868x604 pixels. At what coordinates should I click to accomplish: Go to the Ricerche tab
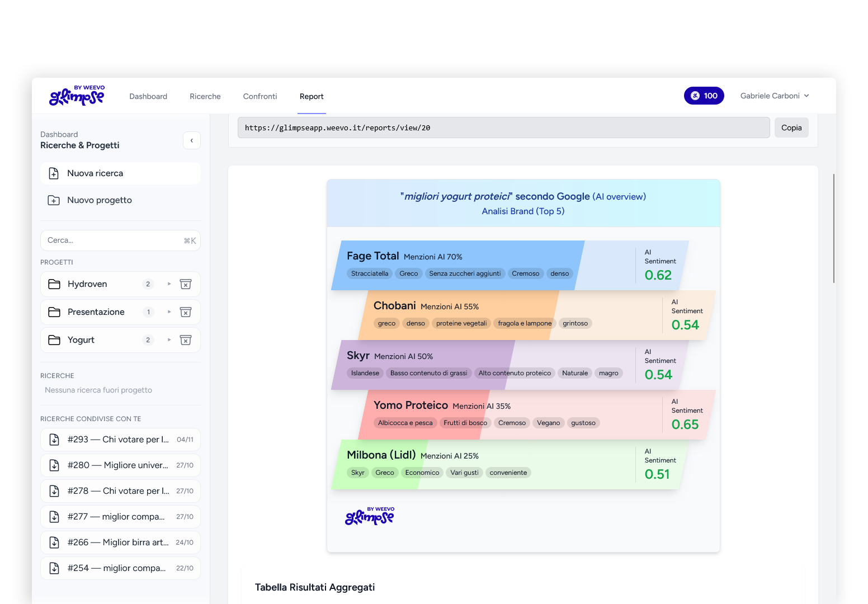click(x=205, y=96)
